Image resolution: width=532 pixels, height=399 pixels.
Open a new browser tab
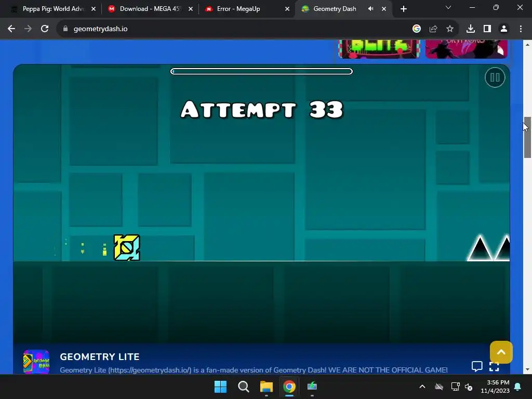(x=403, y=9)
